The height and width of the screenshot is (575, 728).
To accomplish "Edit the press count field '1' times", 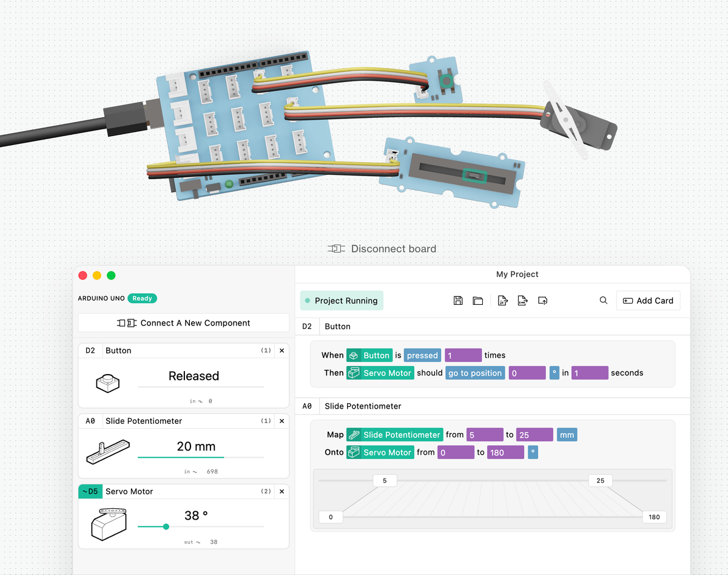I will pos(463,355).
